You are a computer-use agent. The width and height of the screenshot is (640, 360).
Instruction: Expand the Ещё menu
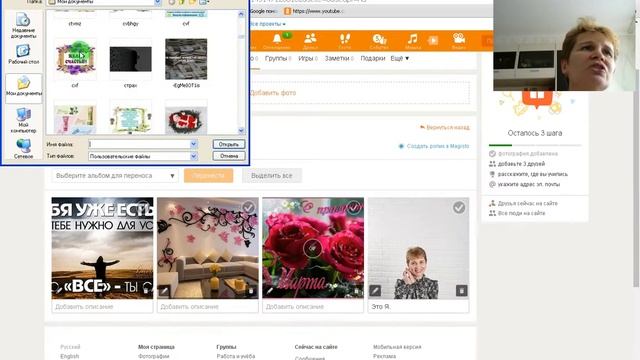click(400, 58)
